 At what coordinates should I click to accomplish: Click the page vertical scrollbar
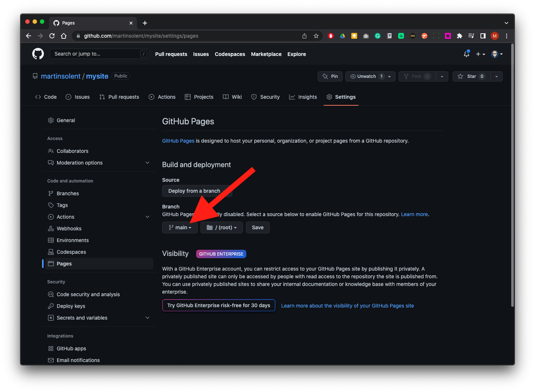pos(512,176)
